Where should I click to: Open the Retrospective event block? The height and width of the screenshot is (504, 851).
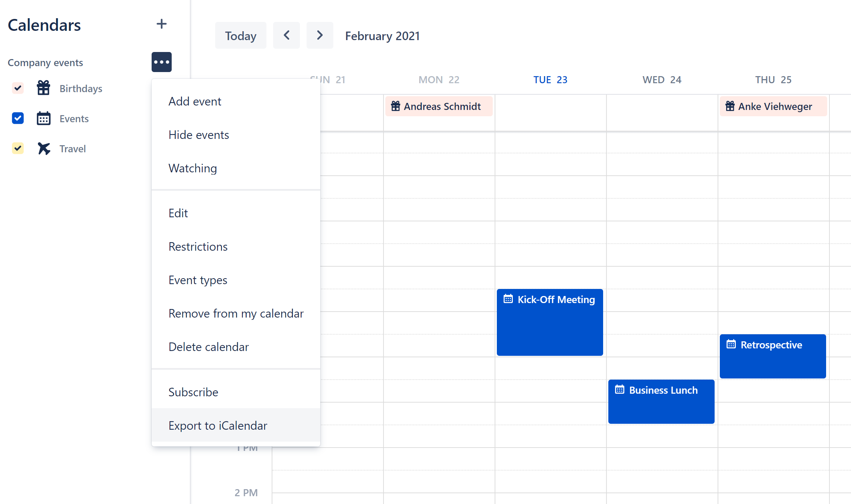pos(773,356)
